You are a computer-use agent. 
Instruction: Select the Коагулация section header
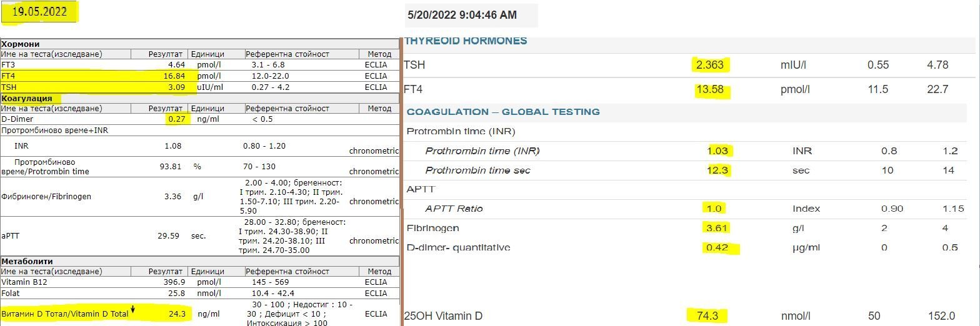(x=26, y=98)
